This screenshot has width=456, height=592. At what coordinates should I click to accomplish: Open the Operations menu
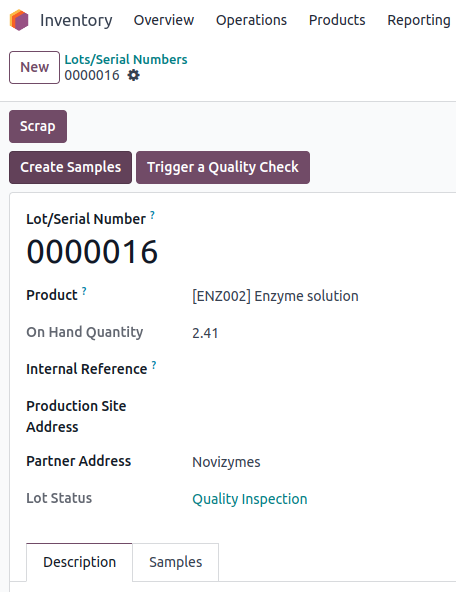251,20
